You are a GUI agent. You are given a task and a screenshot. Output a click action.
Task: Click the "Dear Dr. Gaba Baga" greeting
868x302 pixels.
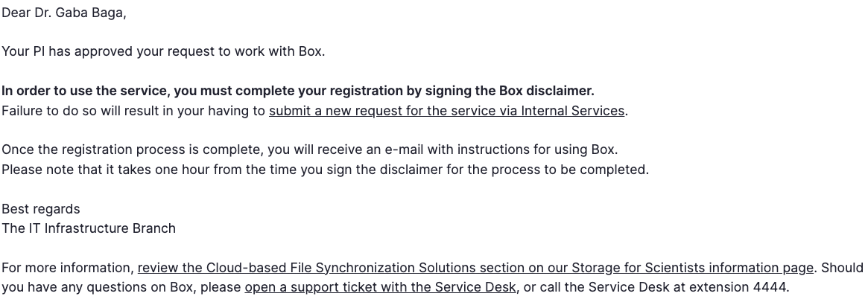64,13
